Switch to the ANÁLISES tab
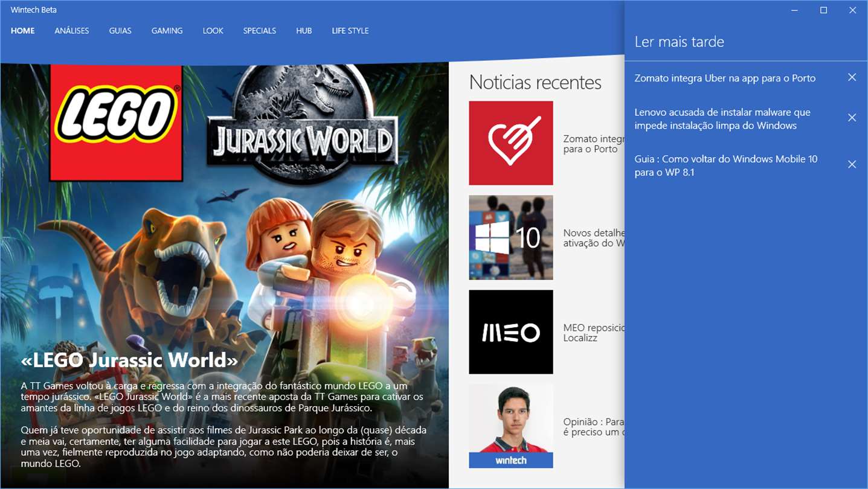 click(72, 31)
